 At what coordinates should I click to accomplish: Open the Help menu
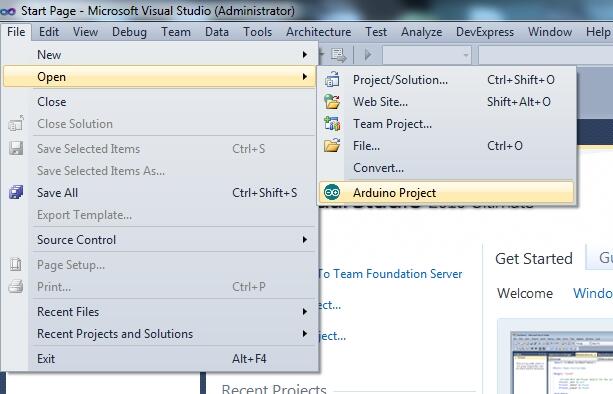(x=598, y=32)
